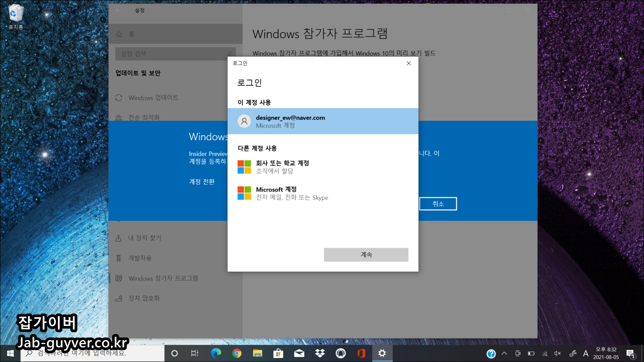Open 장치 암호화 settings page
Screen dimensions: 644x362
tap(175, 298)
